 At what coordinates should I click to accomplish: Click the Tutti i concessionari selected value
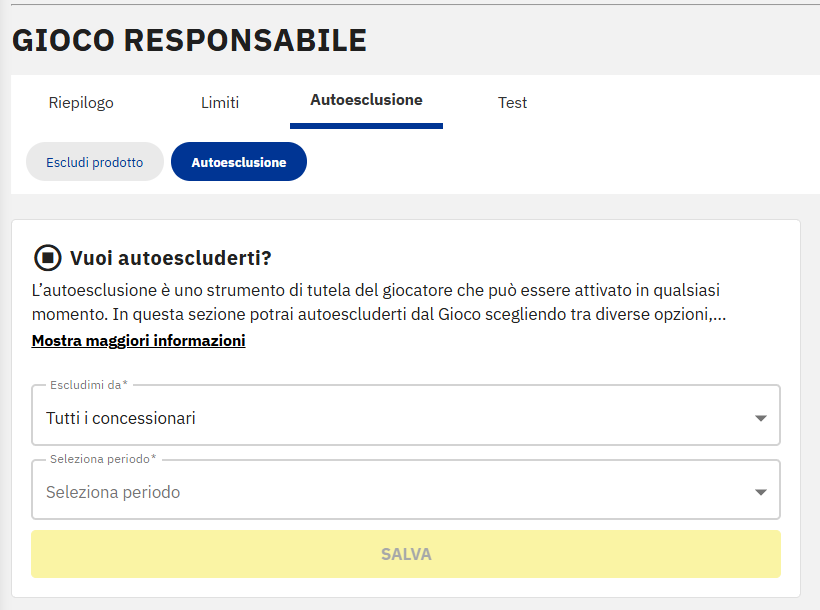(121, 418)
